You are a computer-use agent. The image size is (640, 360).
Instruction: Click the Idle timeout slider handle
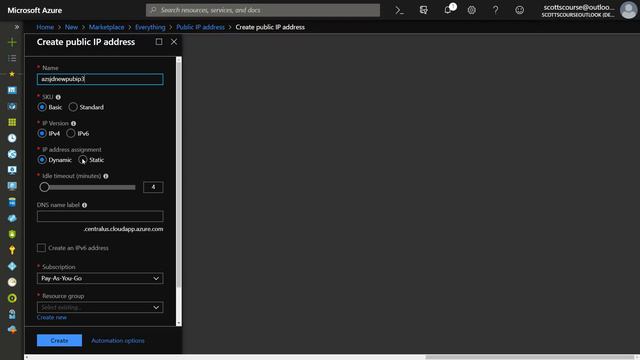click(x=44, y=187)
